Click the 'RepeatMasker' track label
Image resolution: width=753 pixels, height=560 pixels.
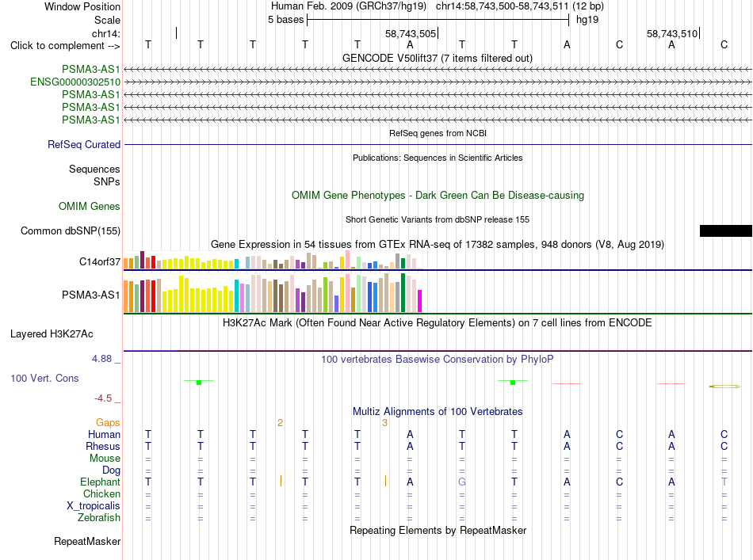point(87,541)
